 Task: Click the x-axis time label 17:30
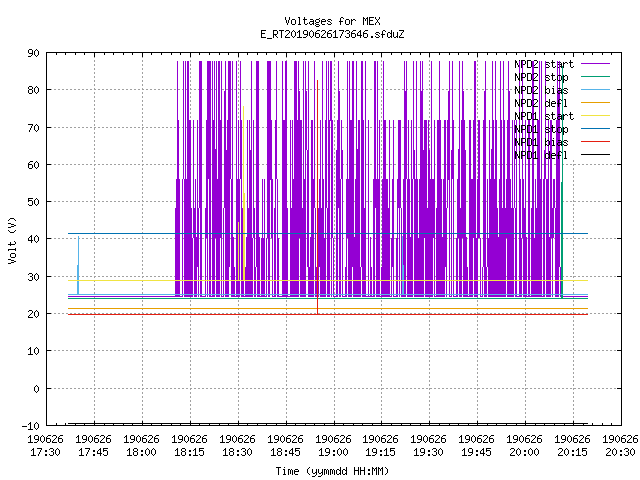coord(45,452)
